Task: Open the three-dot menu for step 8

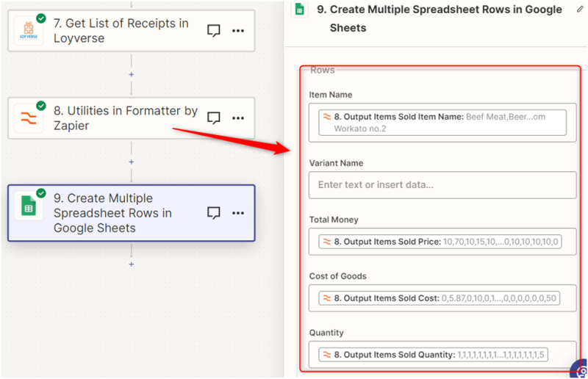Action: pos(238,118)
